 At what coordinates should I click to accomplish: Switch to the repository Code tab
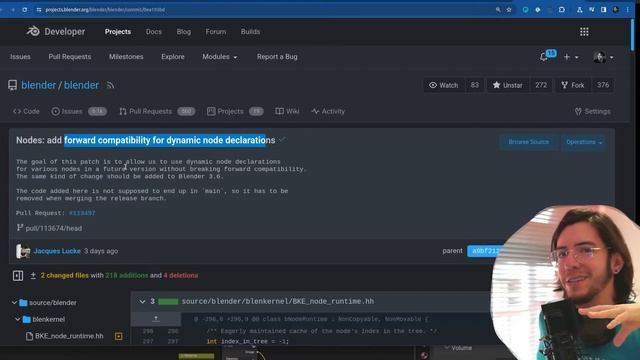(x=26, y=111)
